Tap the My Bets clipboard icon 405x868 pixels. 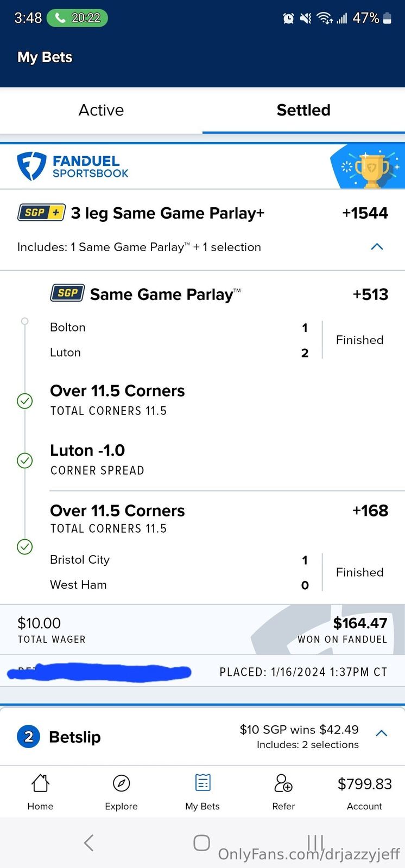click(x=202, y=783)
